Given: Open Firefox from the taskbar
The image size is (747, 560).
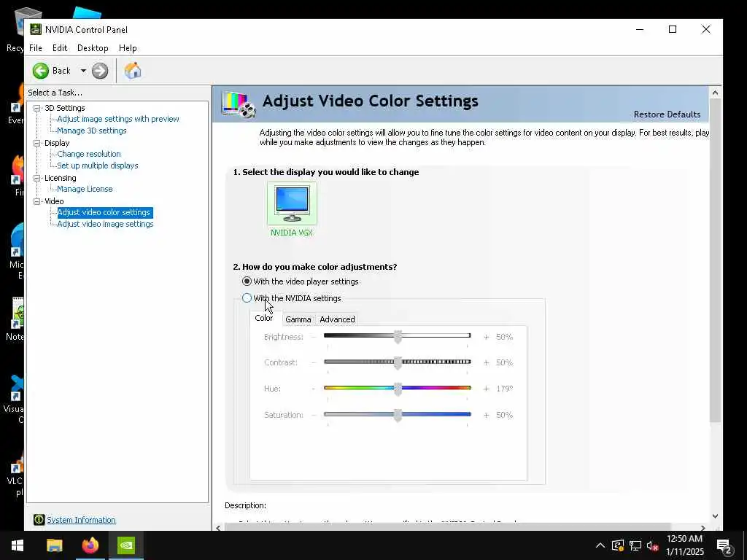Looking at the screenshot, I should click(90, 545).
